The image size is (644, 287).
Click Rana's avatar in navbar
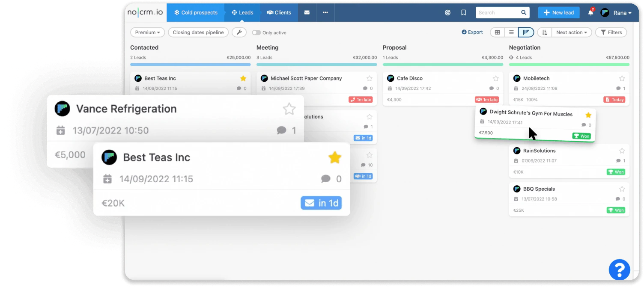point(605,13)
